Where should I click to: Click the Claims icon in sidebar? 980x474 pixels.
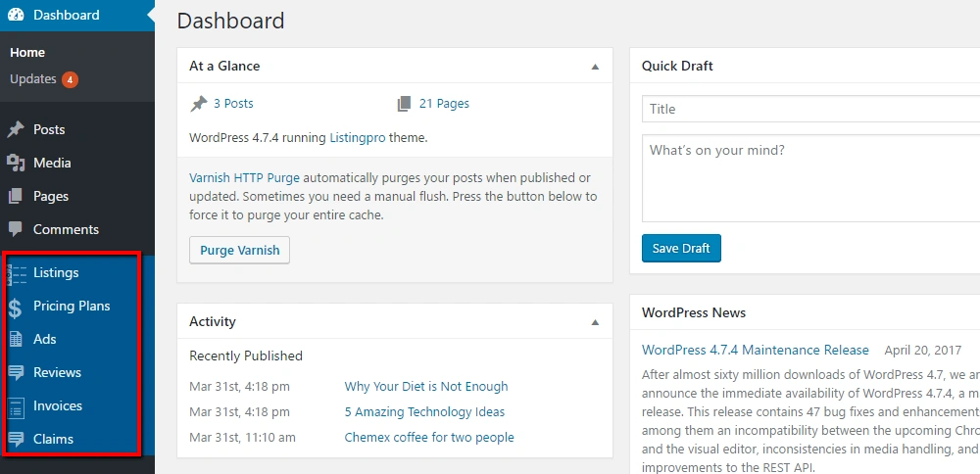[17, 440]
